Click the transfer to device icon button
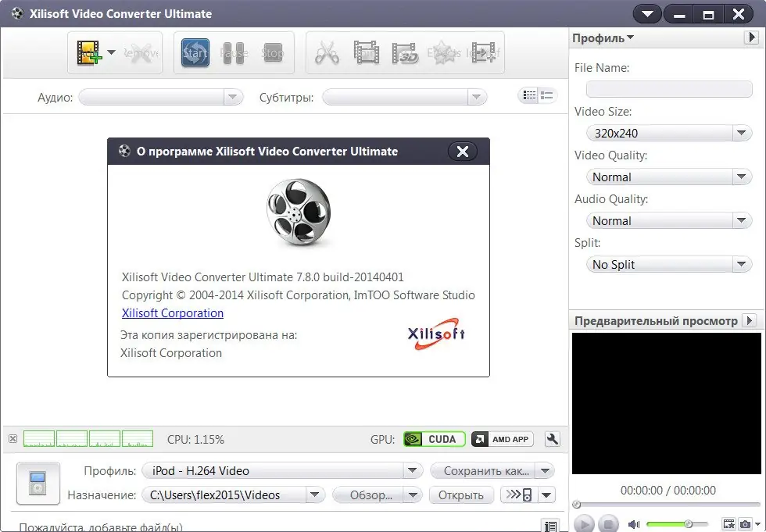The image size is (766, 532). (x=519, y=495)
